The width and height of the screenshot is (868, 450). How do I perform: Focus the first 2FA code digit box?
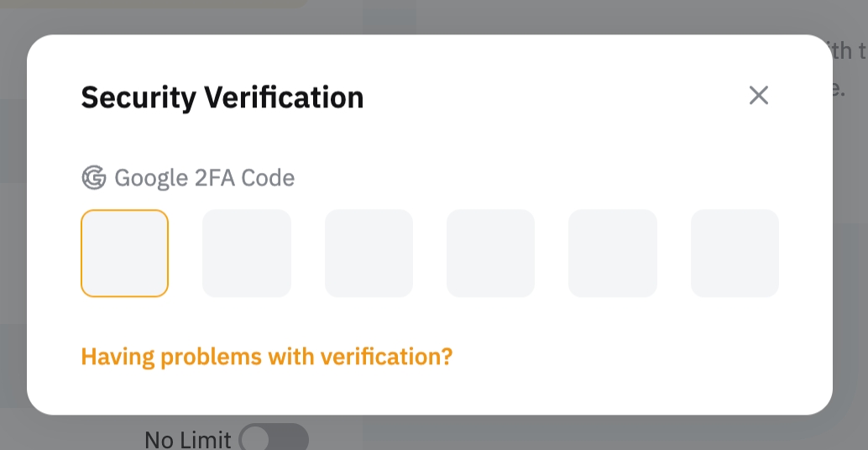pos(125,254)
